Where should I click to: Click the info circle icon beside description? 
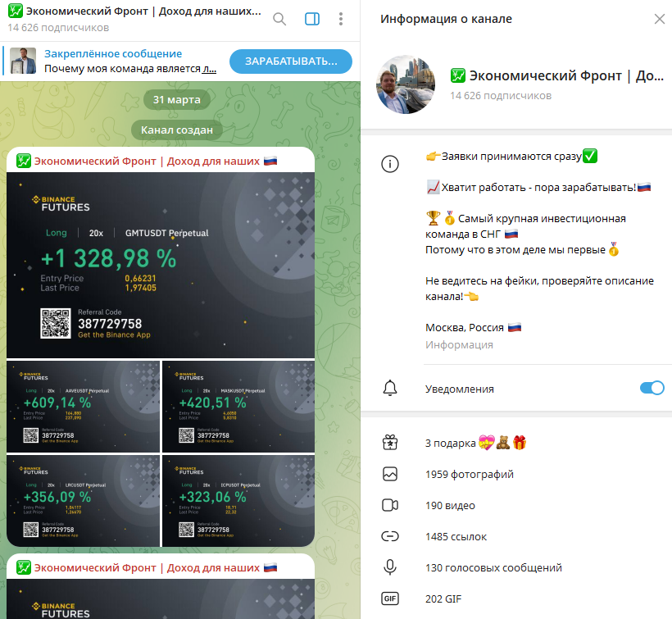[390, 164]
